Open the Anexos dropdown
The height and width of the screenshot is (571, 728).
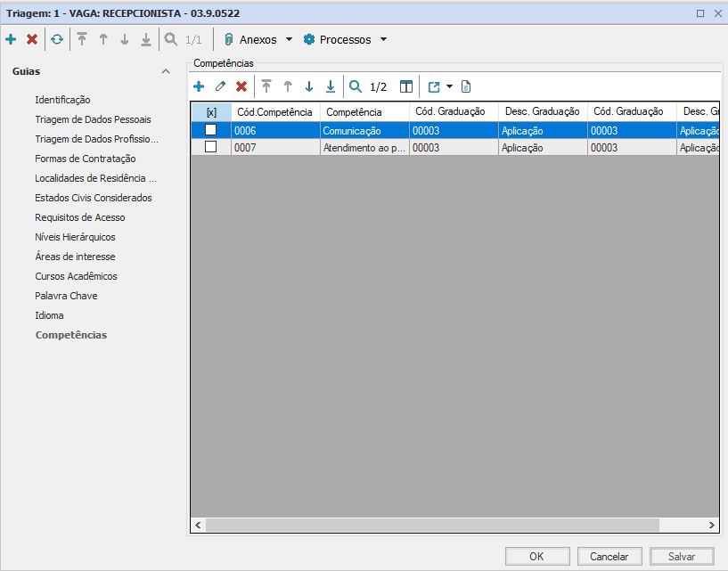258,39
